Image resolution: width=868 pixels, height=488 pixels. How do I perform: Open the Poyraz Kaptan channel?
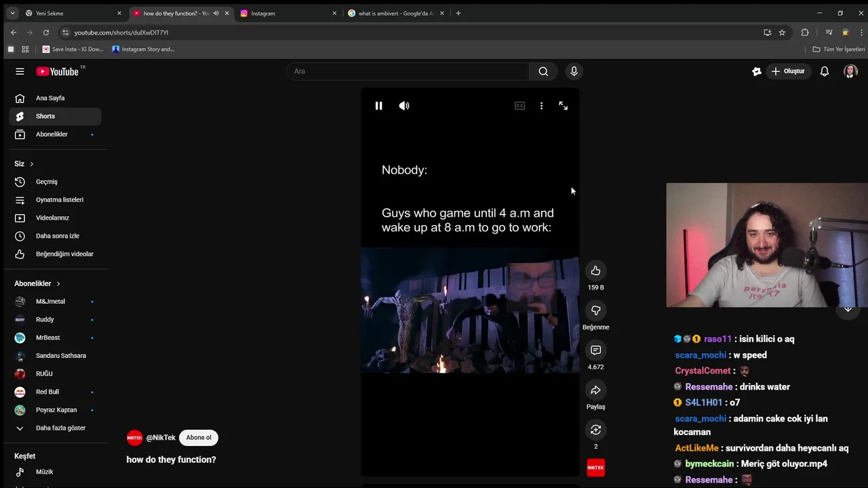pos(55,410)
